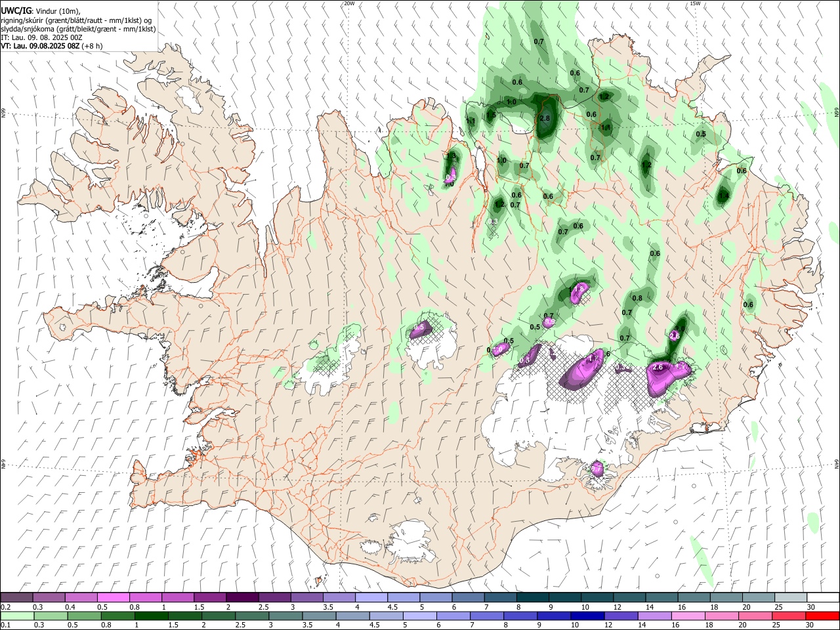Click the 'IT: Lau. 09. 08. 2025 00Z' line
The width and height of the screenshot is (840, 630).
[x=41, y=37]
